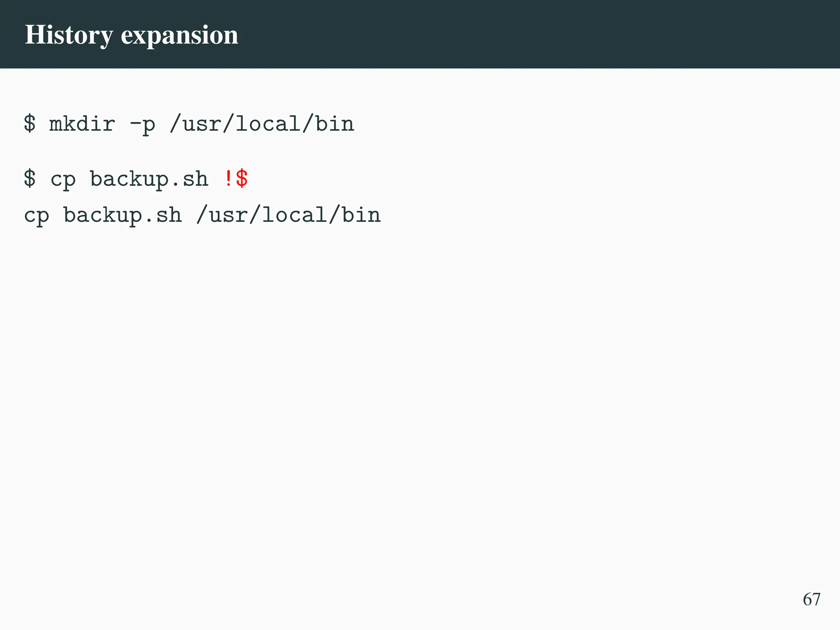Click the "-p" flag after mkdir
The height and width of the screenshot is (630, 840).
point(142,125)
